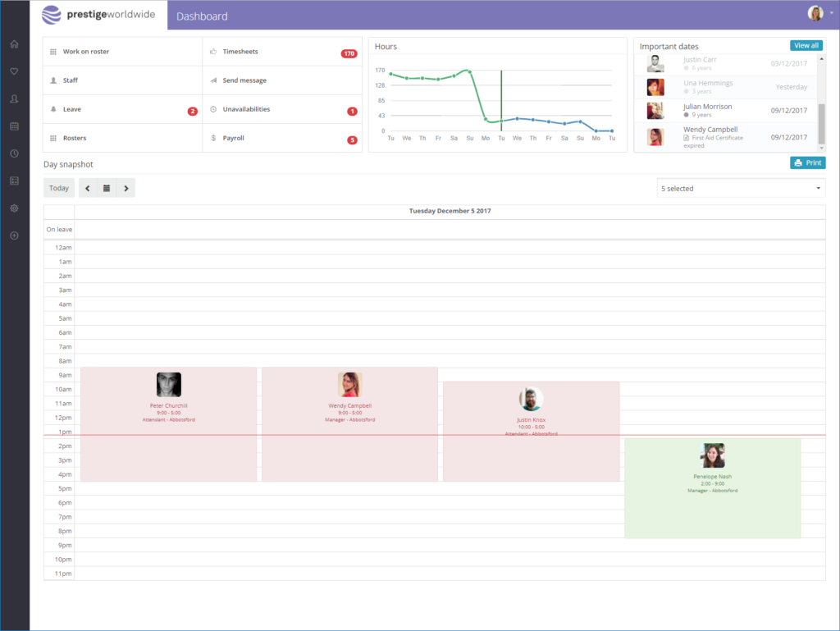Select Una Hemmings in important dates
This screenshot has width=840, height=631.
[727, 87]
